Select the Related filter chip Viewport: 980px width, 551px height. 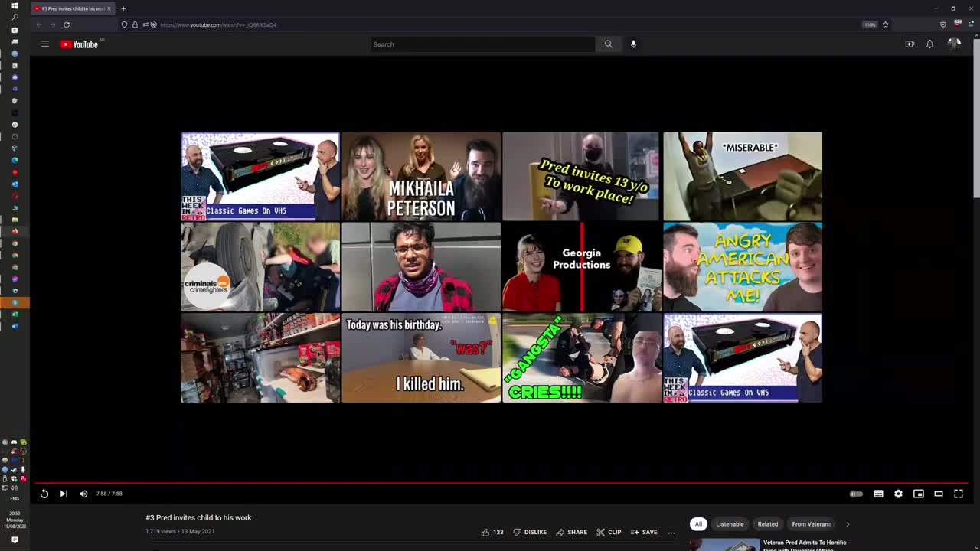pyautogui.click(x=768, y=524)
